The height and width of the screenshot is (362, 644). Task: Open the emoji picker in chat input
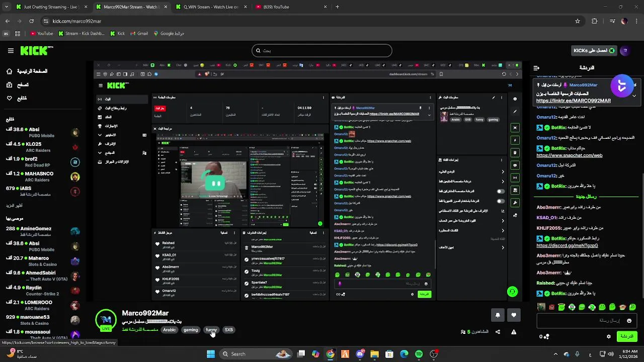point(629,320)
